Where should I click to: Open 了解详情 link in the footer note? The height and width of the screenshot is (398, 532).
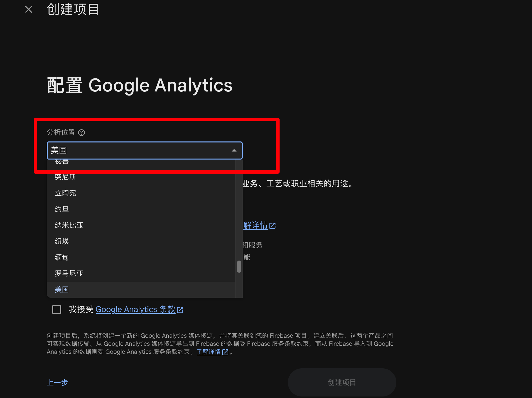coord(212,352)
